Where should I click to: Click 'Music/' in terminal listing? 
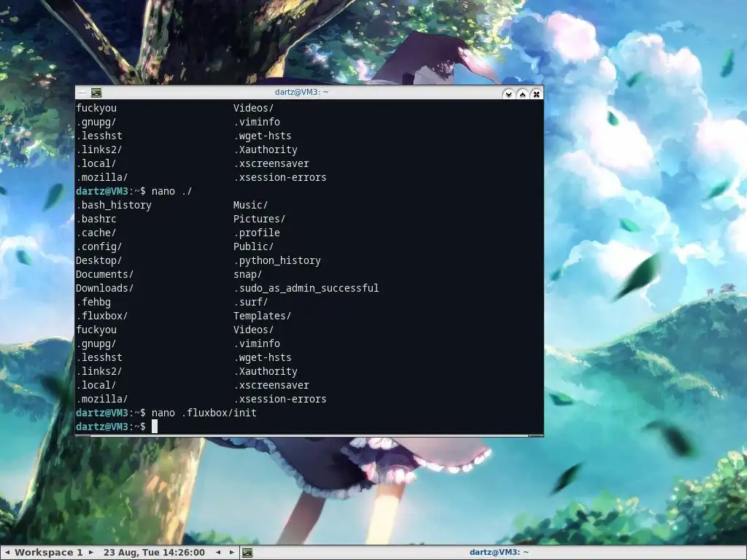point(251,205)
